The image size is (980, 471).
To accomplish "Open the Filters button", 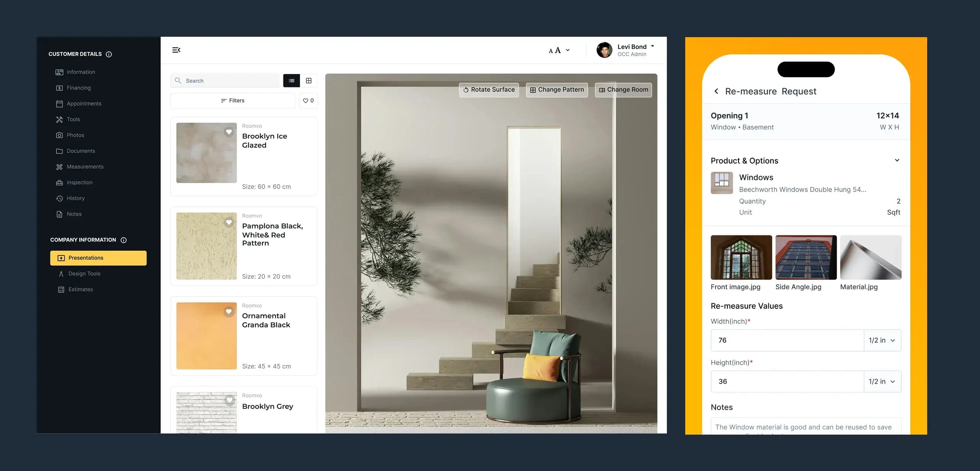I will pyautogui.click(x=233, y=101).
